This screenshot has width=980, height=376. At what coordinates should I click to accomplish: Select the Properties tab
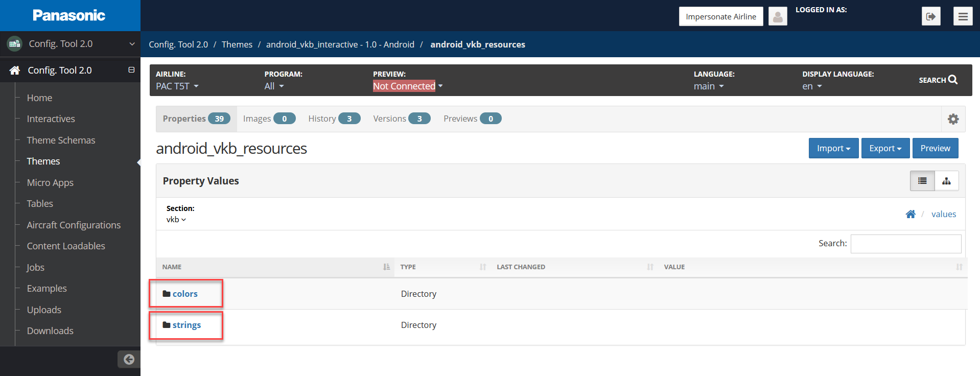click(x=196, y=119)
